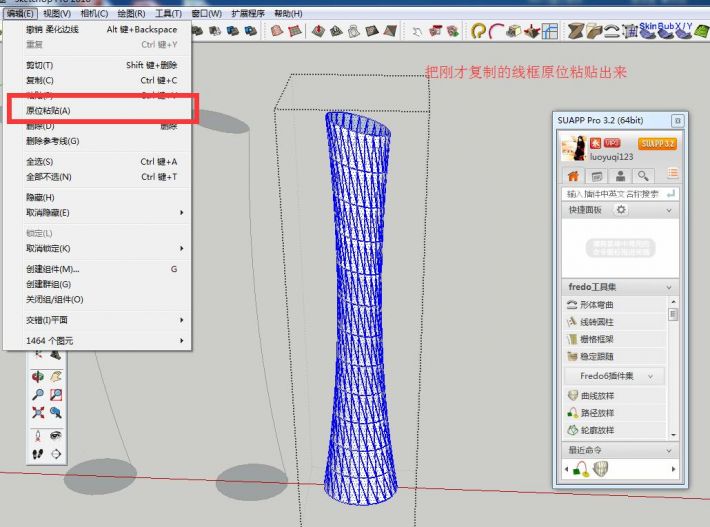
Task: Open the 扩展程序 menu
Action: tap(248, 14)
